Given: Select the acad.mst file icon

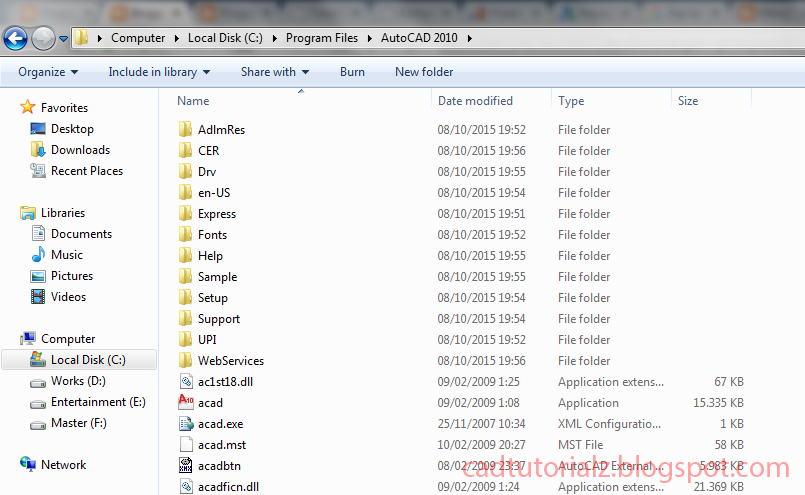Looking at the screenshot, I should [x=186, y=445].
